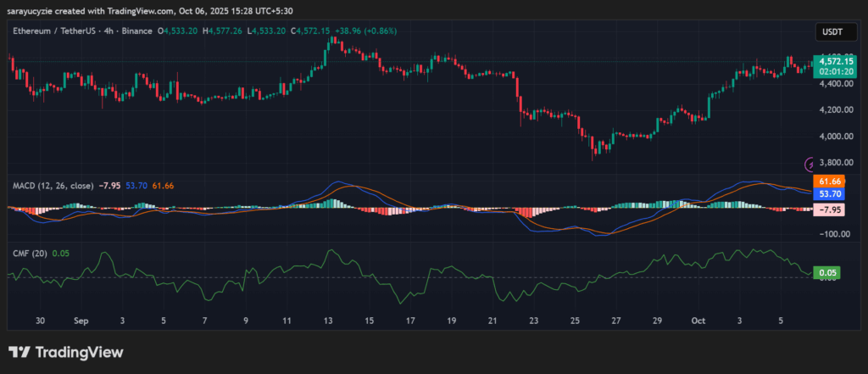Click the TradingView wordmark text
Viewport: 868px width, 374px height.
click(79, 352)
